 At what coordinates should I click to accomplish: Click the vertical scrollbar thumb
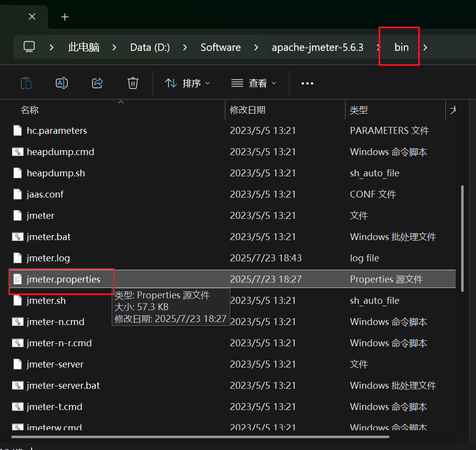462,238
